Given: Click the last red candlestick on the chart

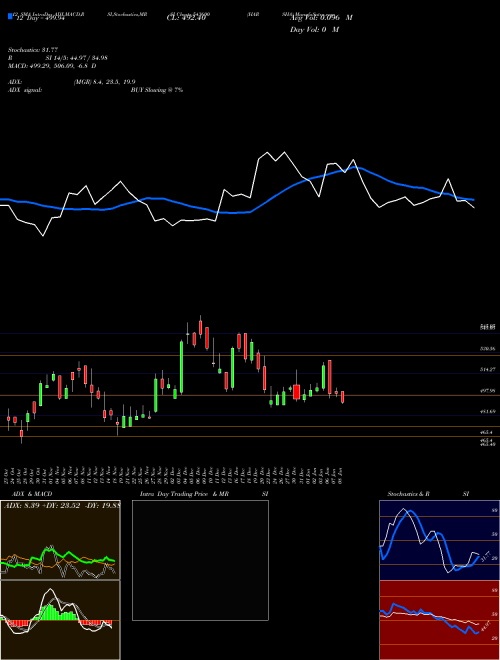Looking at the screenshot, I should [x=343, y=397].
